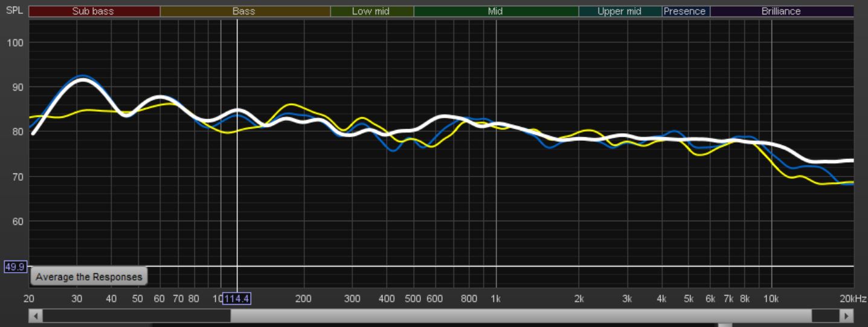Click the 200 frequency axis label

coord(303,299)
